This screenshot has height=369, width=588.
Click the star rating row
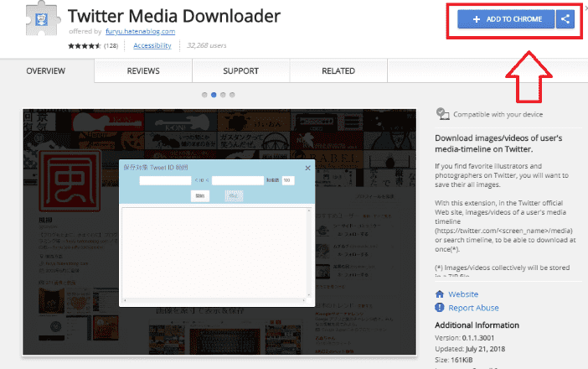[x=85, y=46]
